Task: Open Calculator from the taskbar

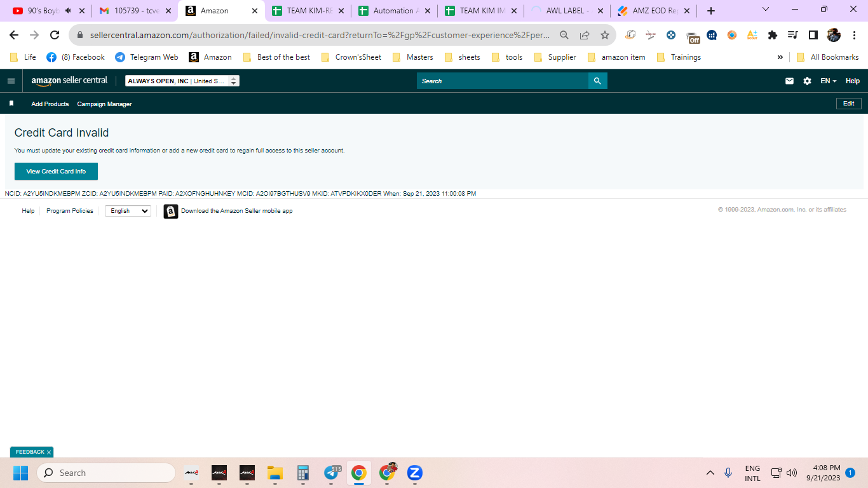Action: point(303,473)
